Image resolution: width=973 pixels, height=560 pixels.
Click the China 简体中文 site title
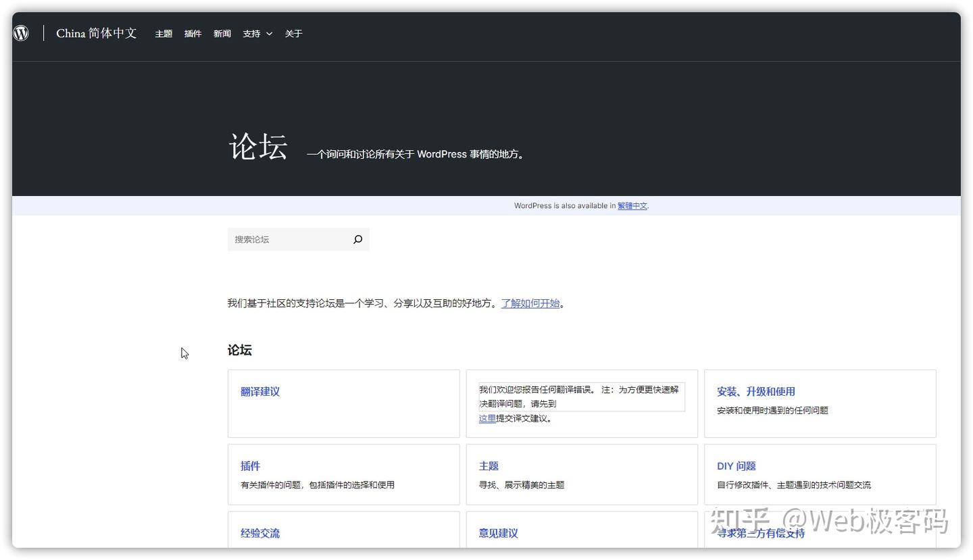coord(97,33)
